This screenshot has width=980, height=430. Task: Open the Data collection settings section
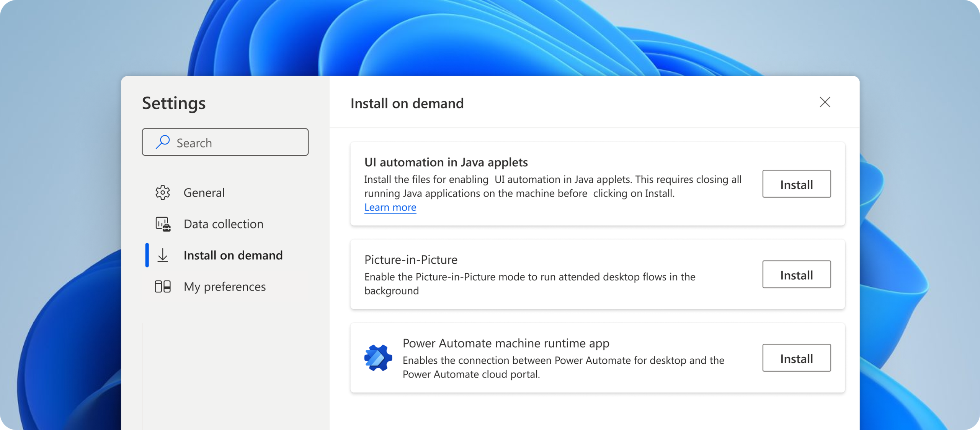click(223, 224)
